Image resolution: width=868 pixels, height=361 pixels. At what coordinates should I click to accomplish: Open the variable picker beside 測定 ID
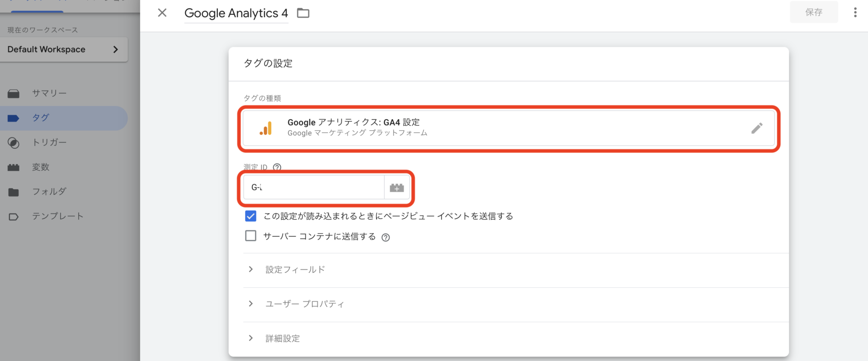point(397,188)
